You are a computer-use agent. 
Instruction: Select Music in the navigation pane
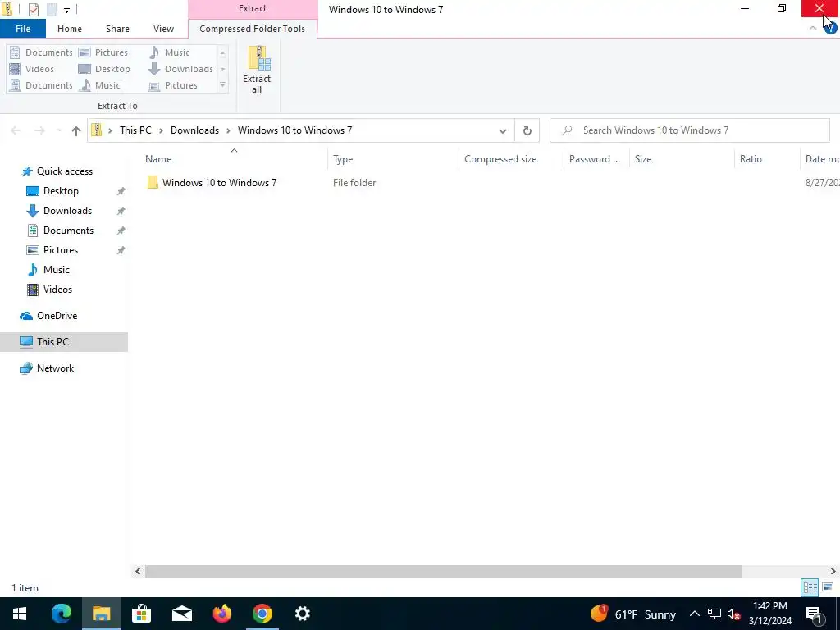57,270
